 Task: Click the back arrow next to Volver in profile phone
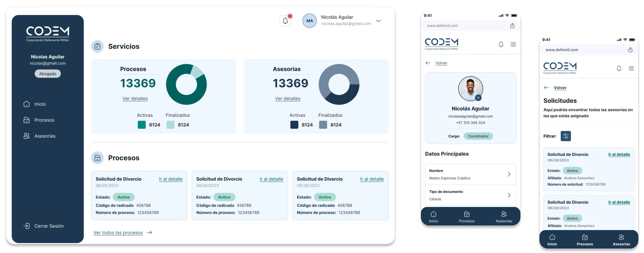tap(428, 63)
